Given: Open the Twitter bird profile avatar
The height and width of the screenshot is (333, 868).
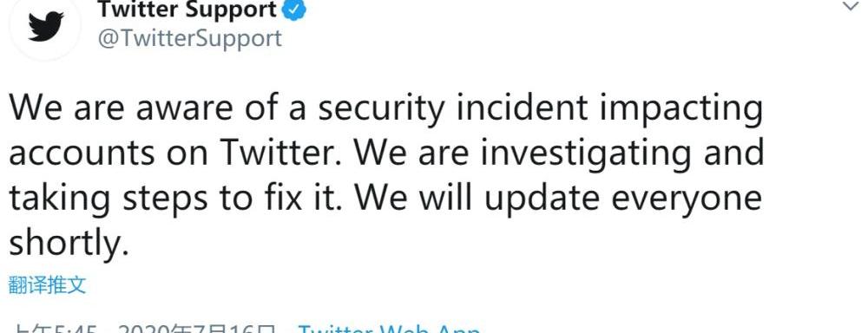Looking at the screenshot, I should click(45, 26).
